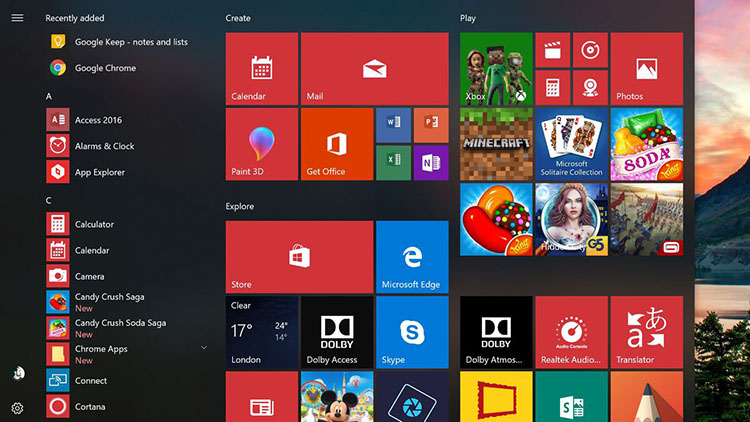Click the Create group header
The image size is (750, 422).
pos(238,18)
